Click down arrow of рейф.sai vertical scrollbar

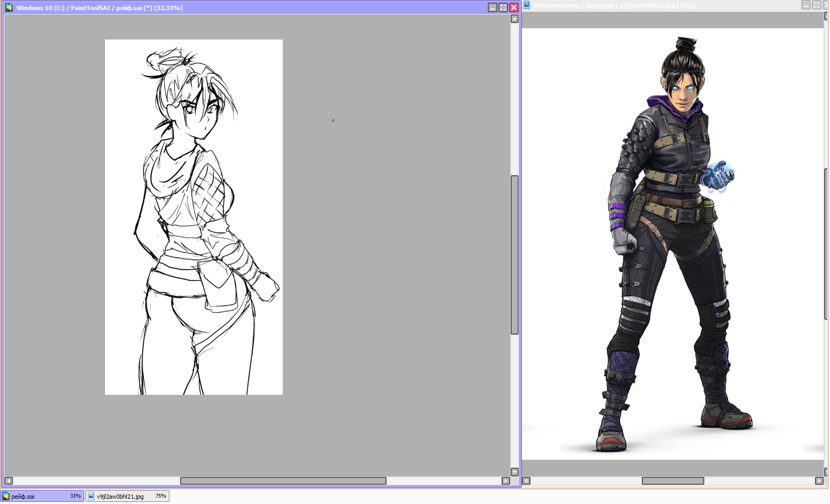coord(514,472)
